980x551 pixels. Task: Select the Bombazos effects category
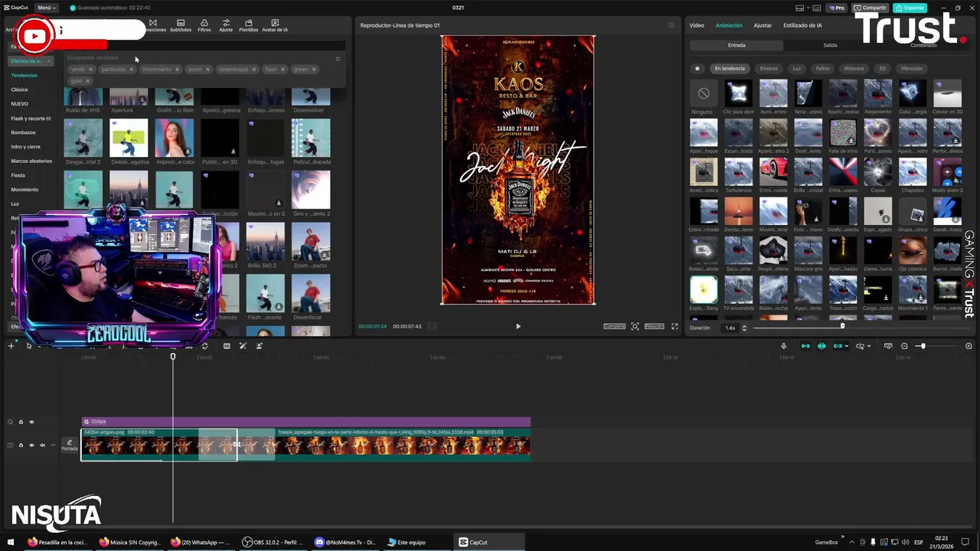click(23, 132)
